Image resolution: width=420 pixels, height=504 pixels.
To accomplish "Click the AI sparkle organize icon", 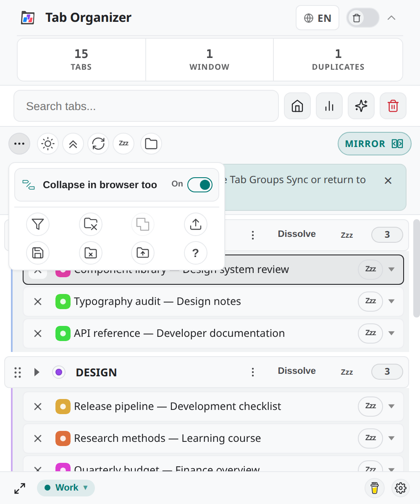I will (361, 106).
